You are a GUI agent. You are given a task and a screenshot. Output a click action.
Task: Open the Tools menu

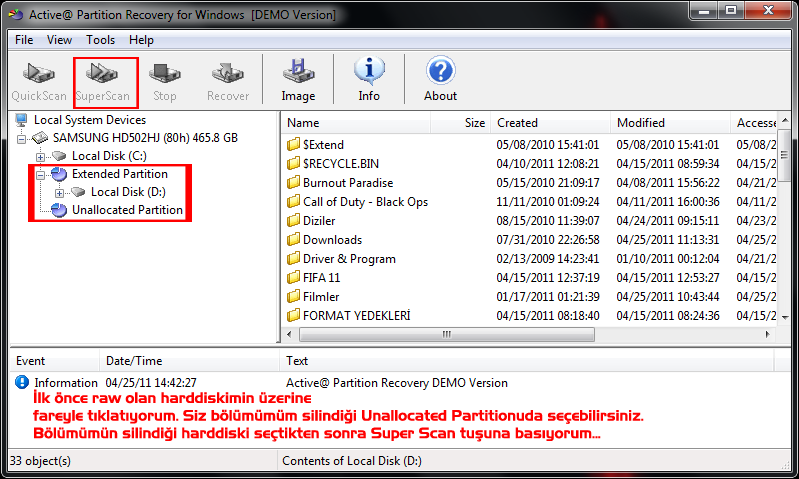[100, 40]
